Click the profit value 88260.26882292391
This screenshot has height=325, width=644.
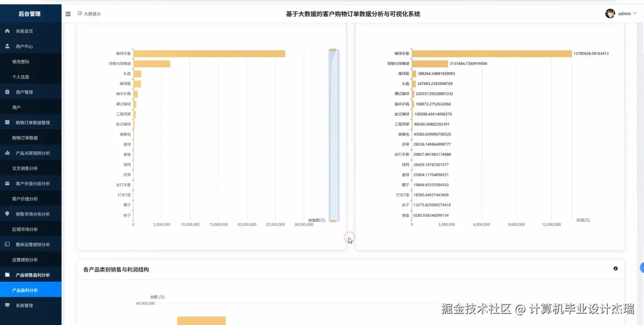[x=432, y=124]
